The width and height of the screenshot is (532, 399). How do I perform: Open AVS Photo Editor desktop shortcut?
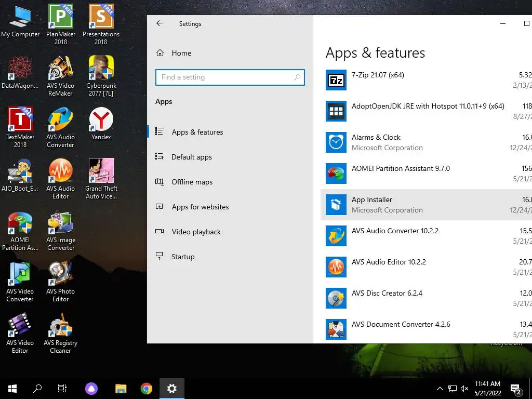(x=60, y=282)
